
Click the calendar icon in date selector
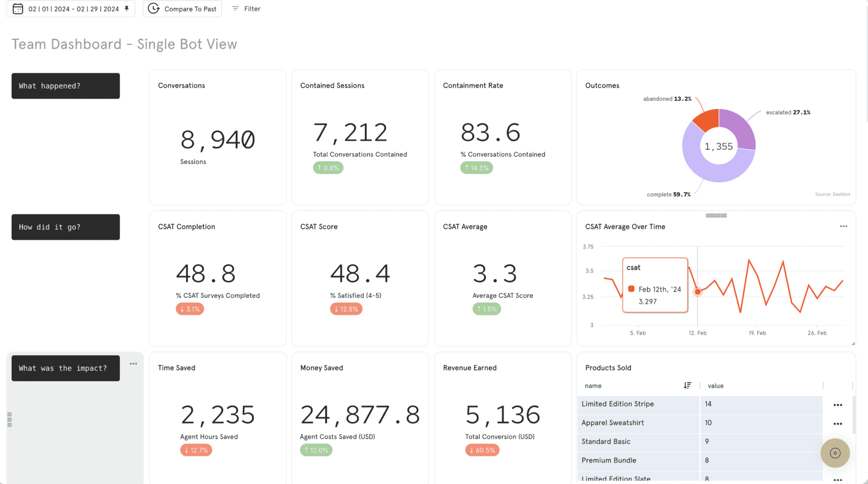point(18,9)
